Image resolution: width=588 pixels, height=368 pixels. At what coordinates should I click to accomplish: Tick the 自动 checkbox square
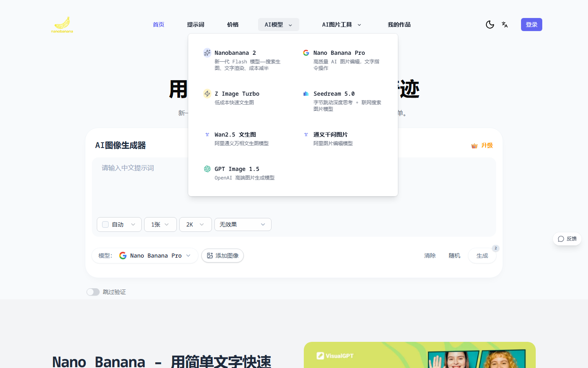pos(105,224)
